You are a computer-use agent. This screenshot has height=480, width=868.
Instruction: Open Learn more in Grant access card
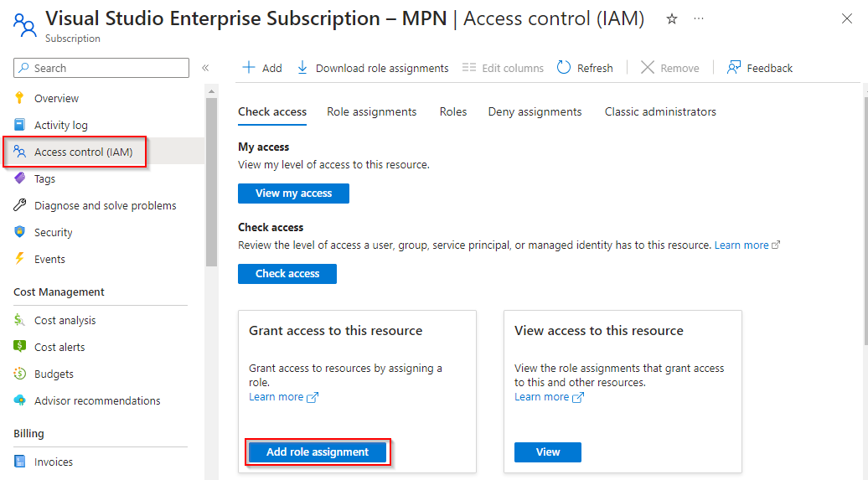tap(283, 397)
